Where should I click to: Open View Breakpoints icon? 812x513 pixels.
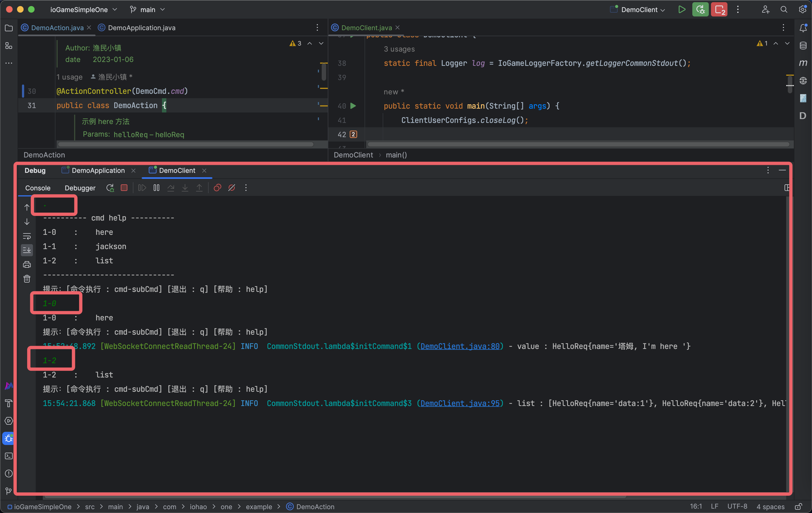(217, 188)
